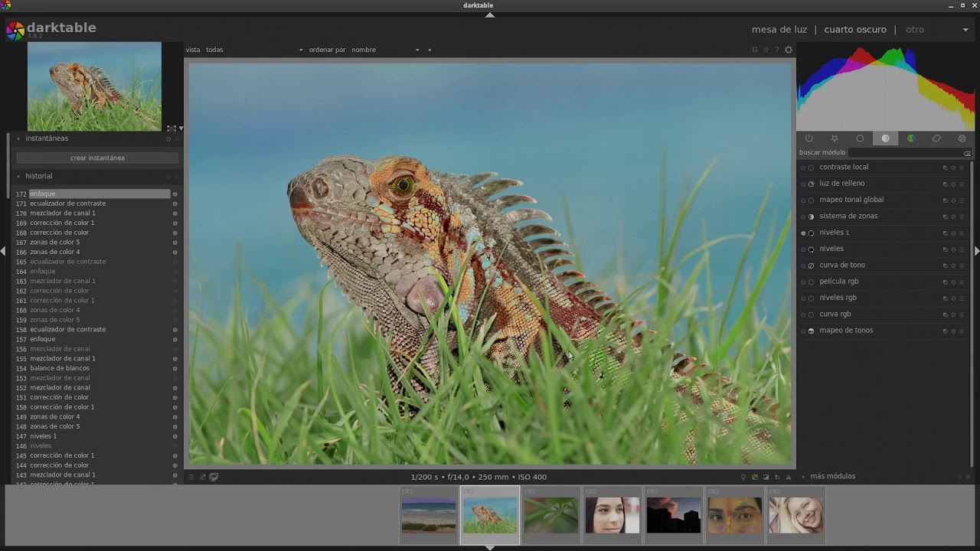Screen dimensions: 980x551
Task: Select correction module group icon
Action: tap(936, 139)
